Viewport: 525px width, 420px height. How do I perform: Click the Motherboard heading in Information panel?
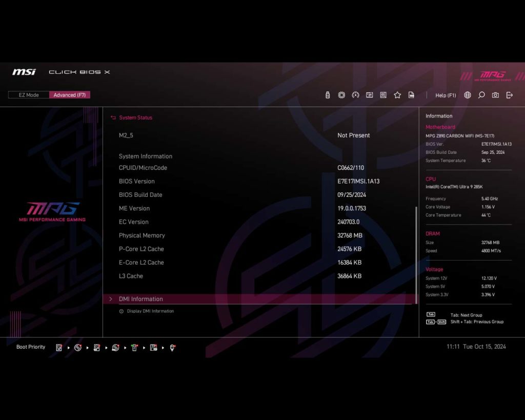(440, 127)
